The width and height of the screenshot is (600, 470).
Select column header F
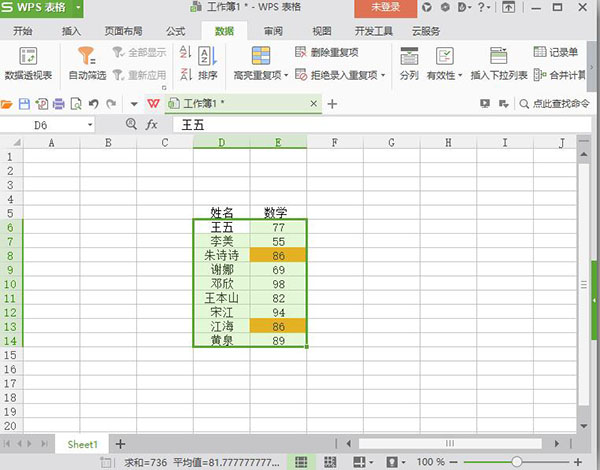334,143
